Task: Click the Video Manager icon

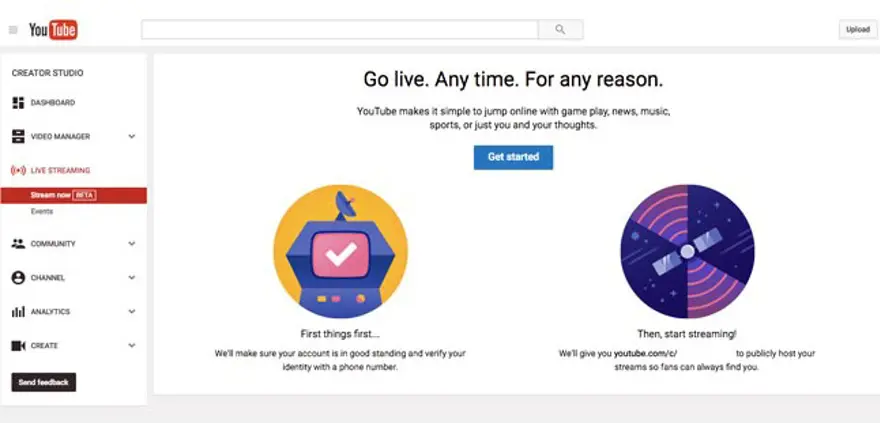Action: tap(18, 137)
